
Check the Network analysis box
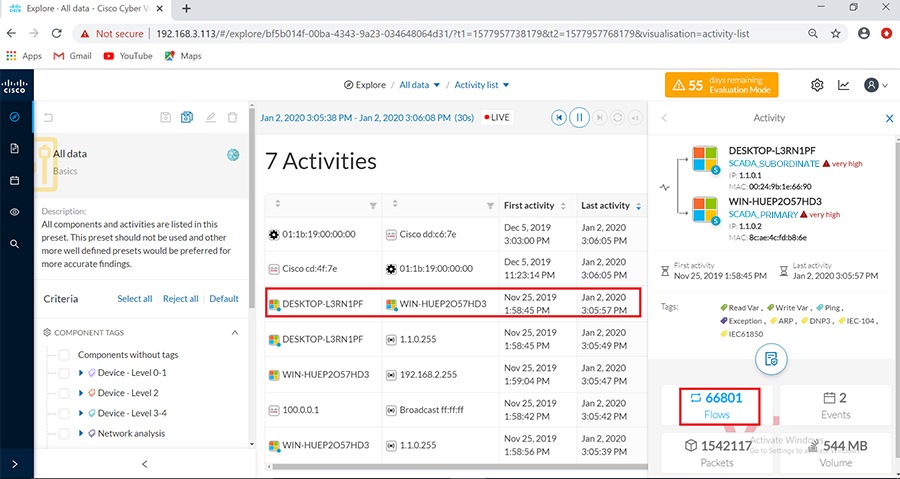click(64, 433)
